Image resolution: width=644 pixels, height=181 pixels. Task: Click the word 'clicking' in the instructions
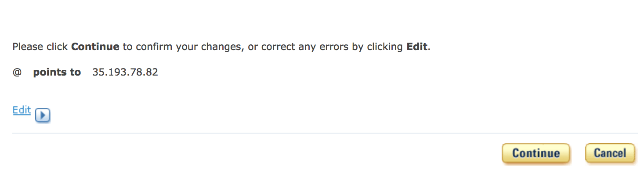pyautogui.click(x=384, y=47)
